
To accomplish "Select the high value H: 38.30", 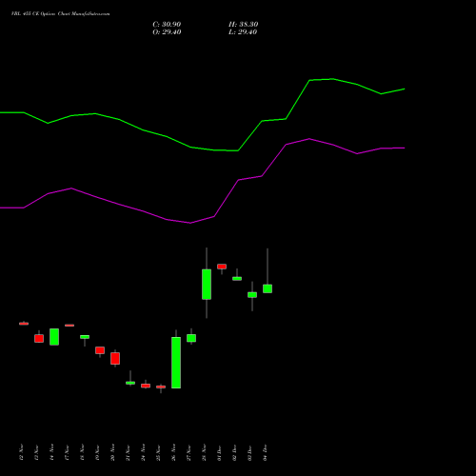I will 243,25.
